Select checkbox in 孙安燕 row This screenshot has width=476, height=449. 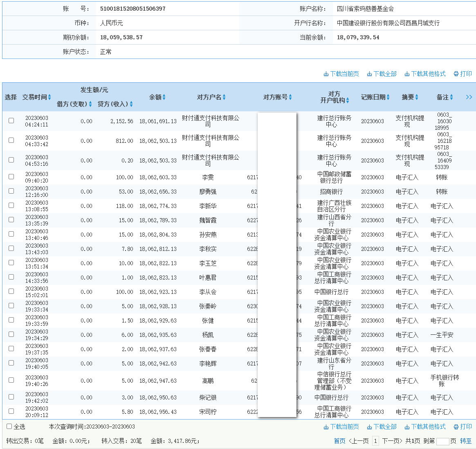(11, 234)
